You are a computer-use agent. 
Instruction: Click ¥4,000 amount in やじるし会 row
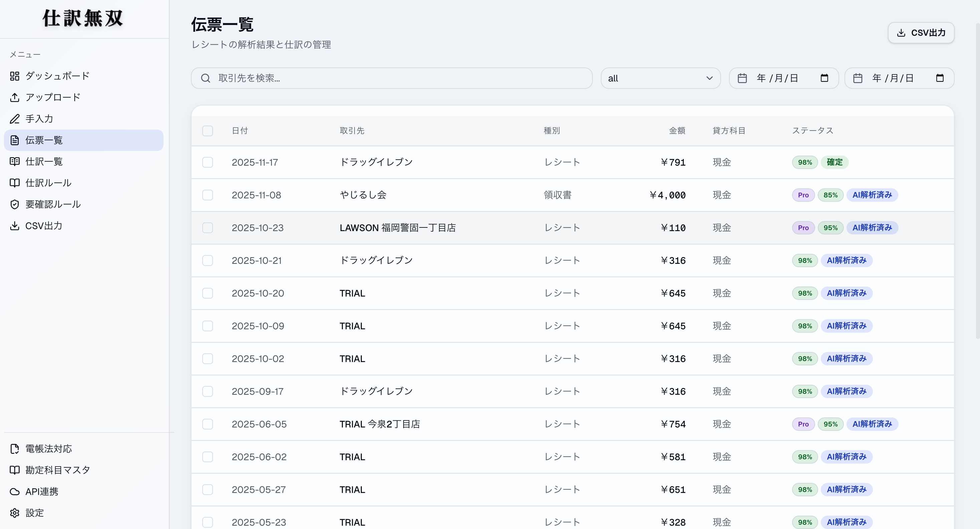tap(667, 195)
